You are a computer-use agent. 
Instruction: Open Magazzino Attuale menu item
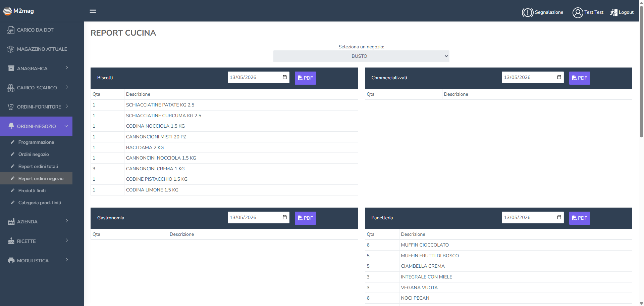[36, 49]
